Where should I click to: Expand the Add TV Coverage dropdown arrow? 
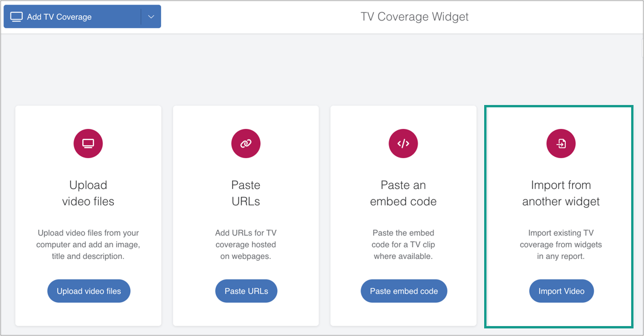coord(151,17)
